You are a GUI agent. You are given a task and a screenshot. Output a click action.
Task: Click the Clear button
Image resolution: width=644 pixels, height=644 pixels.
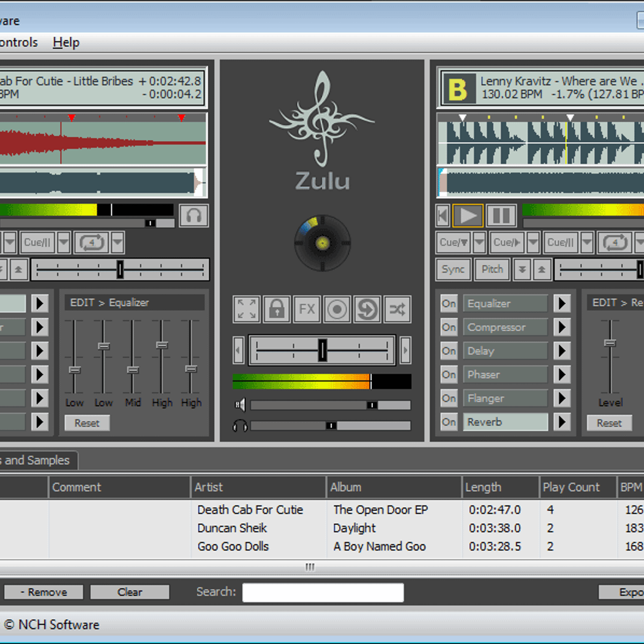coord(130,592)
